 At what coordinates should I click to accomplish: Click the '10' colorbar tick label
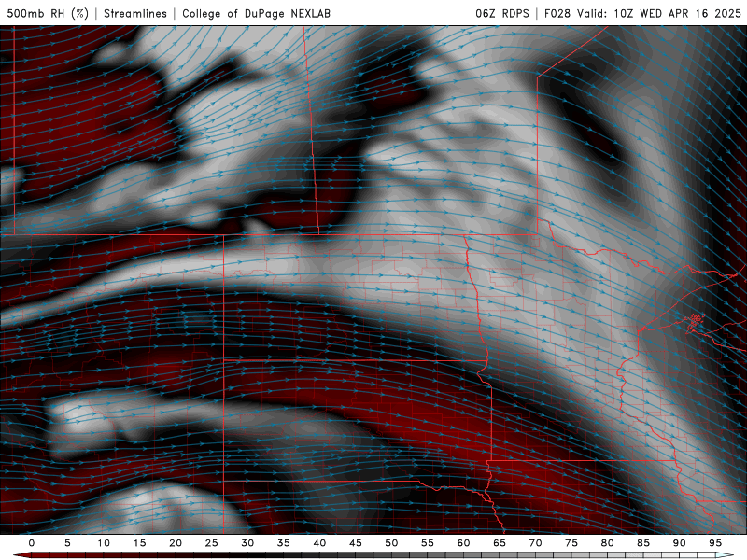point(104,543)
